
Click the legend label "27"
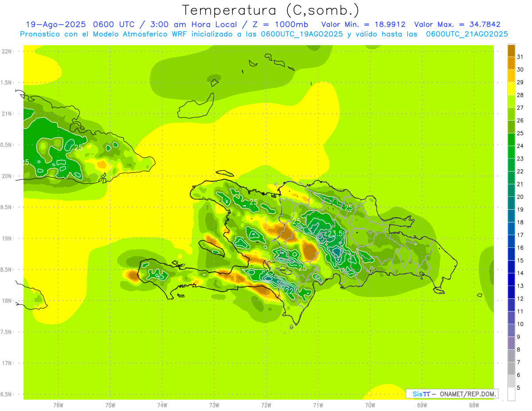pyautogui.click(x=520, y=108)
